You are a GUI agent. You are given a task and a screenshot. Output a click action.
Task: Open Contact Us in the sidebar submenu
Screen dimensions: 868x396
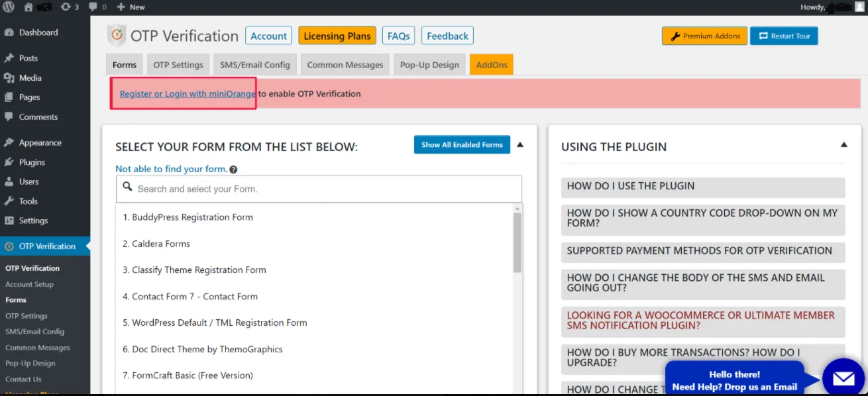click(23, 379)
